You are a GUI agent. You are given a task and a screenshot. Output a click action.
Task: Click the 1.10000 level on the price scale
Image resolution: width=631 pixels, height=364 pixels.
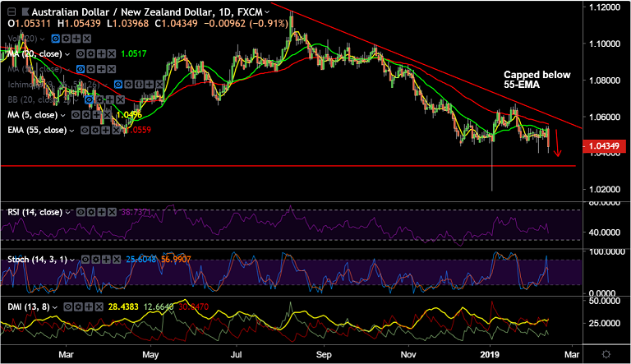605,44
